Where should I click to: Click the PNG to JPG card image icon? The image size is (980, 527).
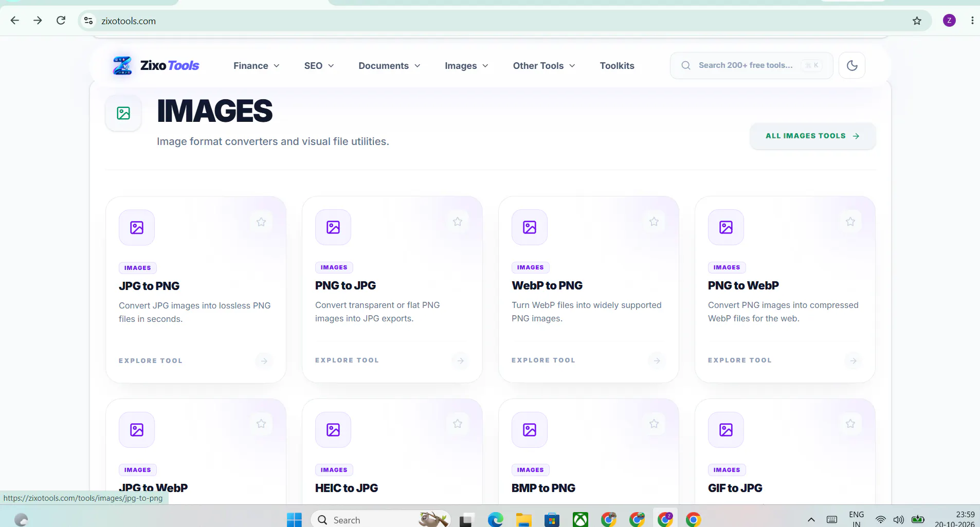[333, 227]
